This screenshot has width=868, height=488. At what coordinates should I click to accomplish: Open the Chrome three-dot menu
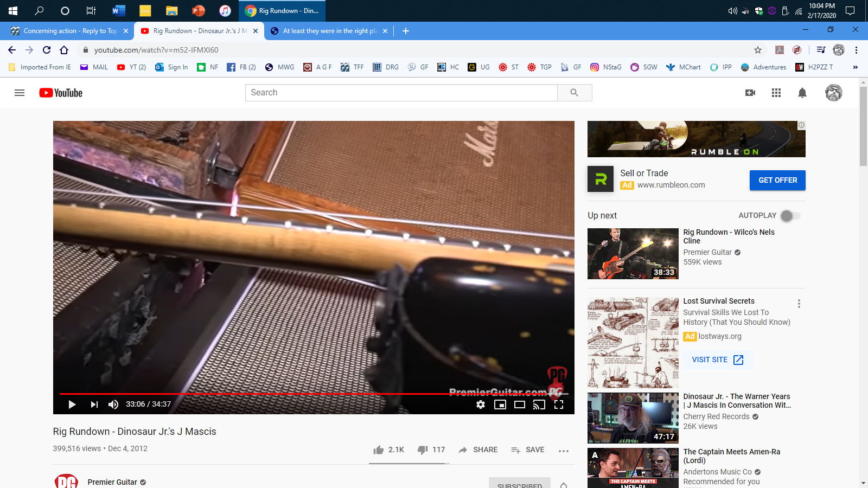857,50
